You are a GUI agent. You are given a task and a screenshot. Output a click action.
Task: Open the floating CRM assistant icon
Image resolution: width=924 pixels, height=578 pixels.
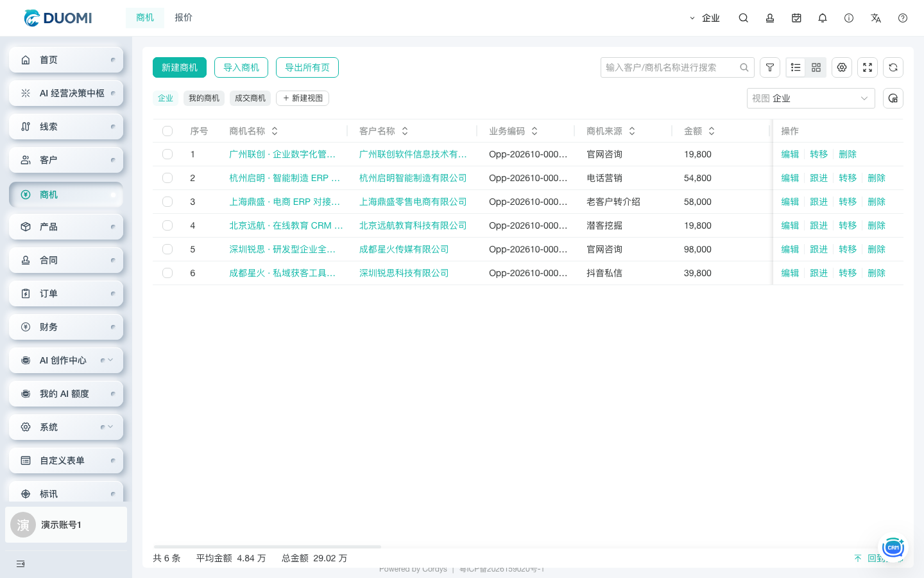pyautogui.click(x=893, y=547)
